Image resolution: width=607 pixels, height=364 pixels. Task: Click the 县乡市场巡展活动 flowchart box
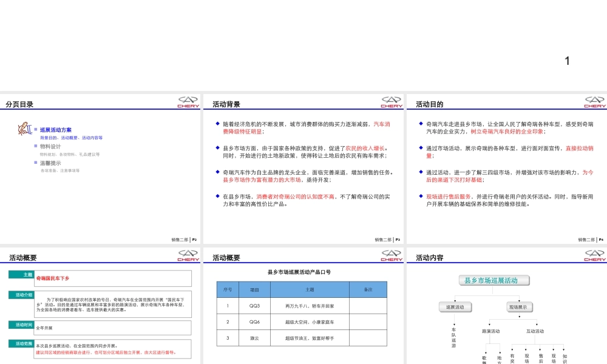click(494, 280)
